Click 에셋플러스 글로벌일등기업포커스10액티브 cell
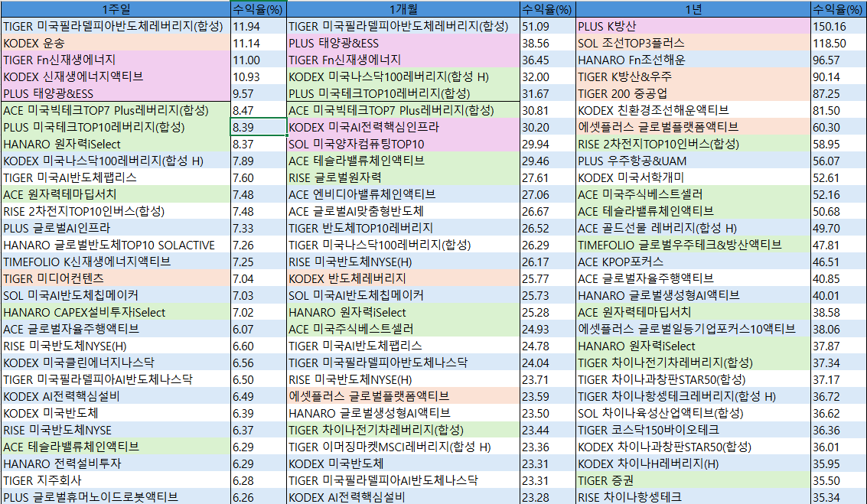The height and width of the screenshot is (504, 867). click(693, 329)
